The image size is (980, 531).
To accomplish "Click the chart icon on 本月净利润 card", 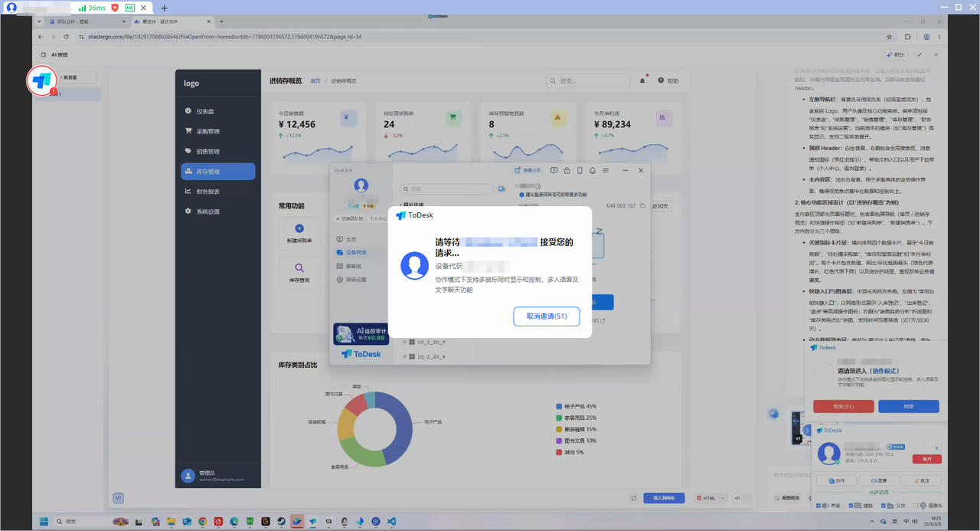I will point(663,118).
